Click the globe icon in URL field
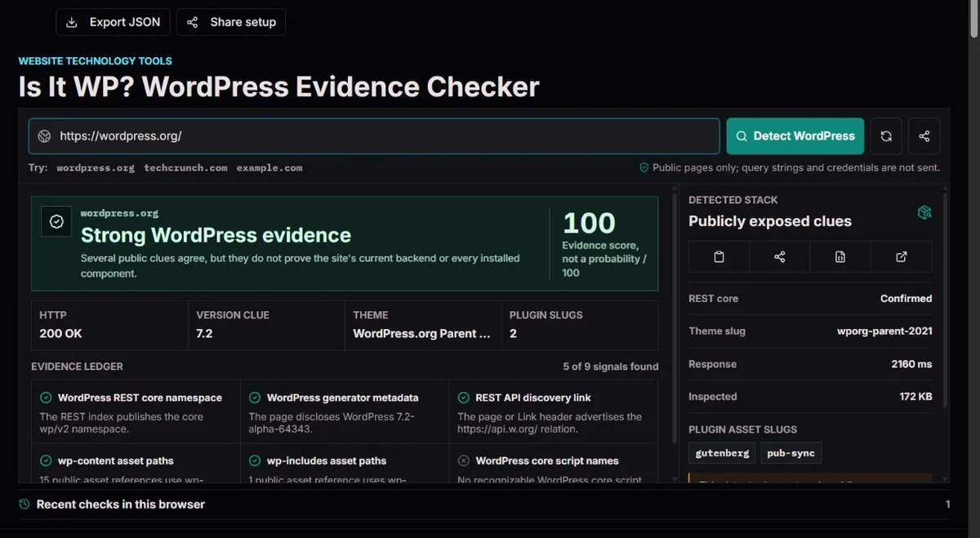The width and height of the screenshot is (980, 538). click(x=45, y=136)
